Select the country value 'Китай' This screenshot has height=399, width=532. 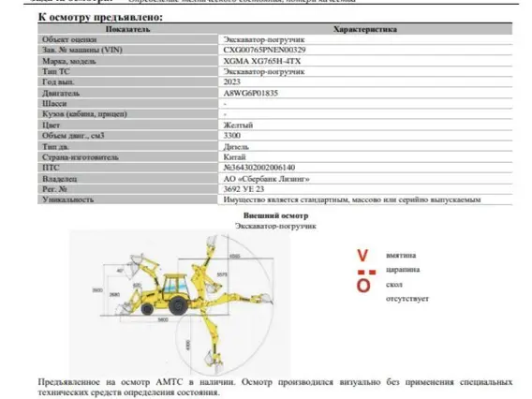pyautogui.click(x=234, y=157)
